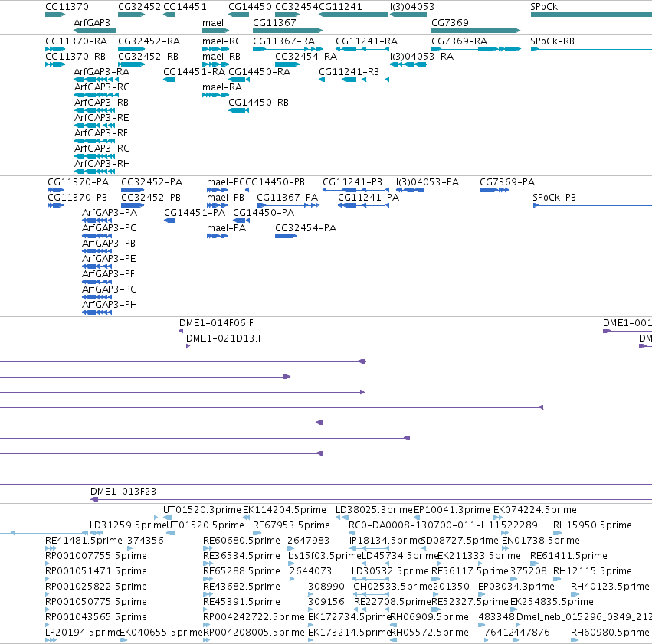The height and width of the screenshot is (644, 652).
Task: Select the EP03034.3prime EST label
Action: pyautogui.click(x=516, y=587)
